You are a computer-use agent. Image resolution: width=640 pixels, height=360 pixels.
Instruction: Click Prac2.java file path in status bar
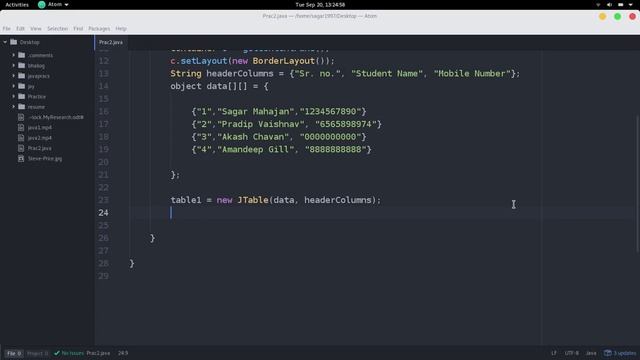click(98, 353)
